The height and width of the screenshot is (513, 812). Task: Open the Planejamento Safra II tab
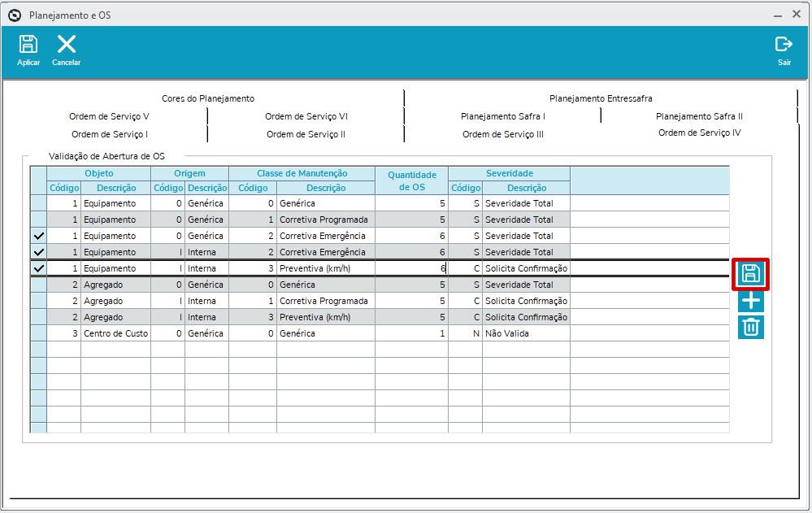(699, 116)
